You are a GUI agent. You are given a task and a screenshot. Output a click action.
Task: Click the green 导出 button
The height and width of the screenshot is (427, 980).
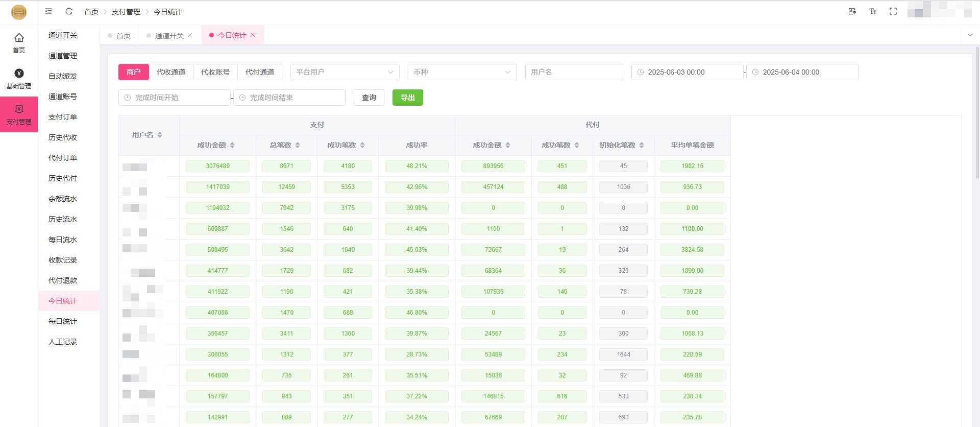[407, 98]
